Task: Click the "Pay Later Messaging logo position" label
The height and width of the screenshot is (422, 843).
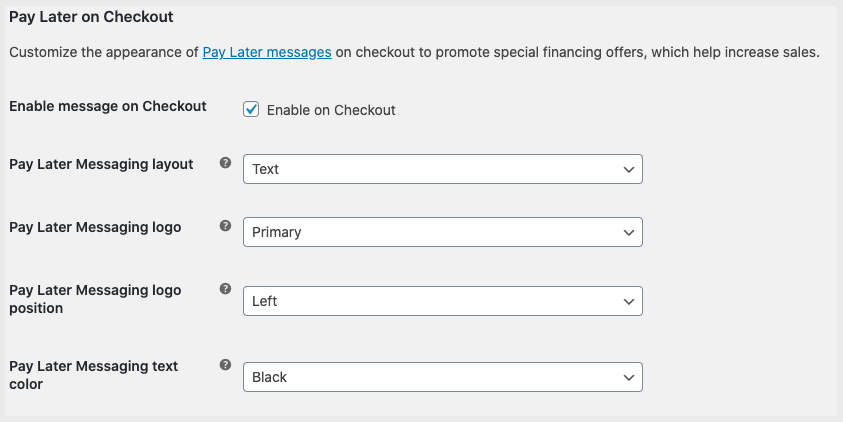Action: (95, 299)
